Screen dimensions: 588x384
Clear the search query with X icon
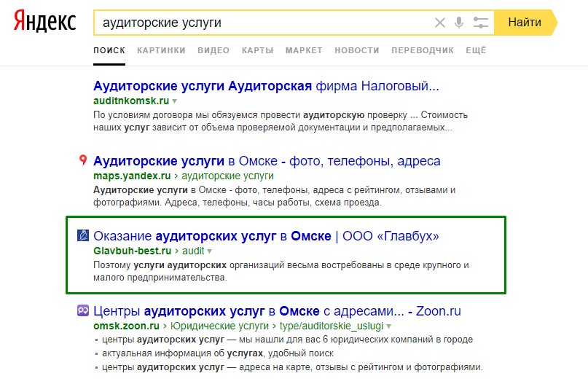(x=439, y=23)
